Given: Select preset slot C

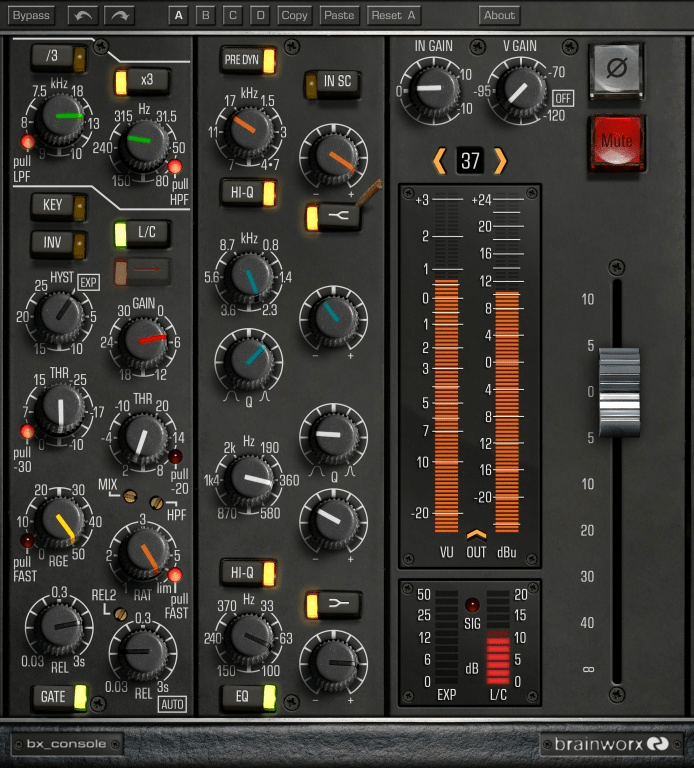Looking at the screenshot, I should (x=233, y=15).
